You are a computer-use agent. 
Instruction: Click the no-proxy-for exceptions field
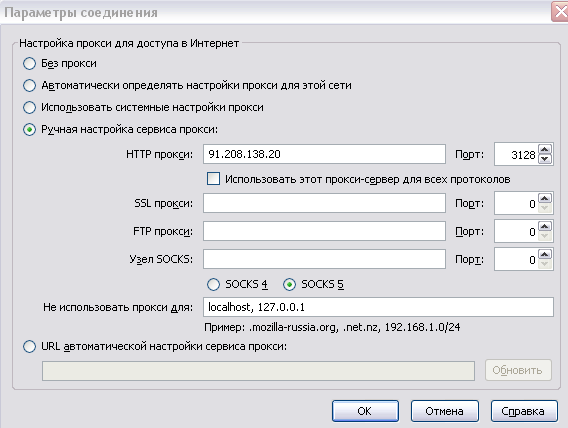[x=378, y=307]
